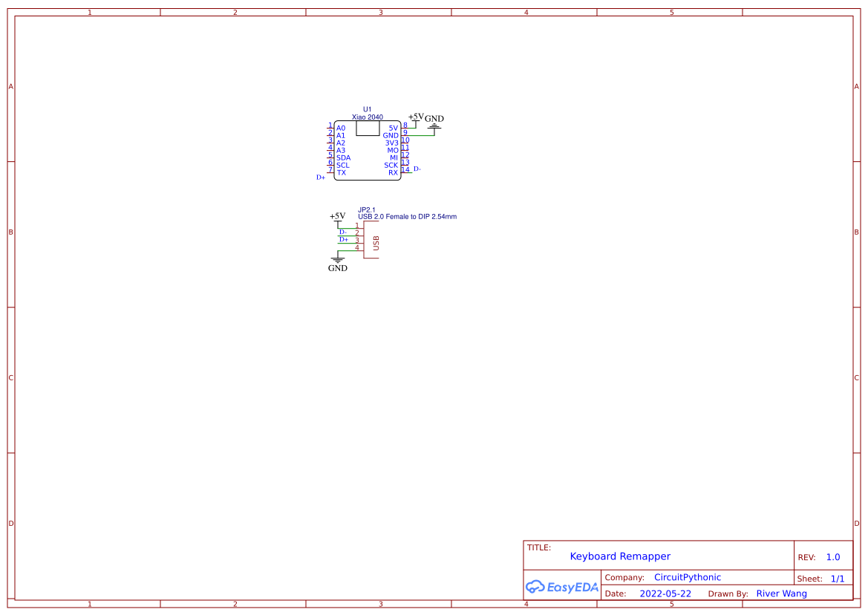Click the SCK pin of the Xiao 2040
Screen dimensions: 868x615
[391, 165]
